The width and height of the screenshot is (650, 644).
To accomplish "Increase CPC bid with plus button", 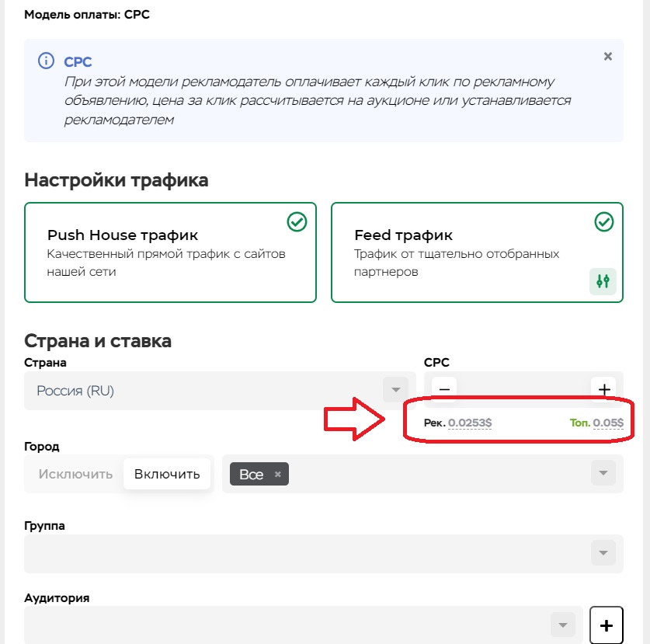I will [x=603, y=389].
